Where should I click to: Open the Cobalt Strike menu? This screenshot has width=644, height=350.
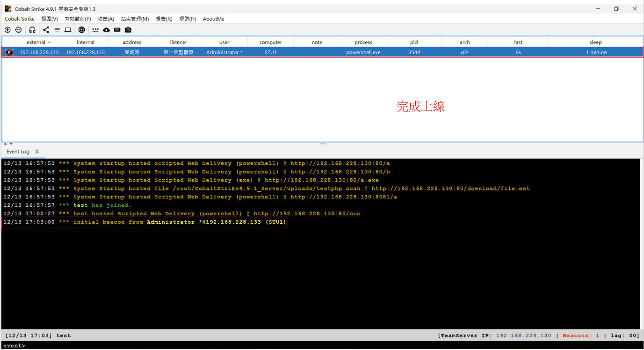[20, 19]
